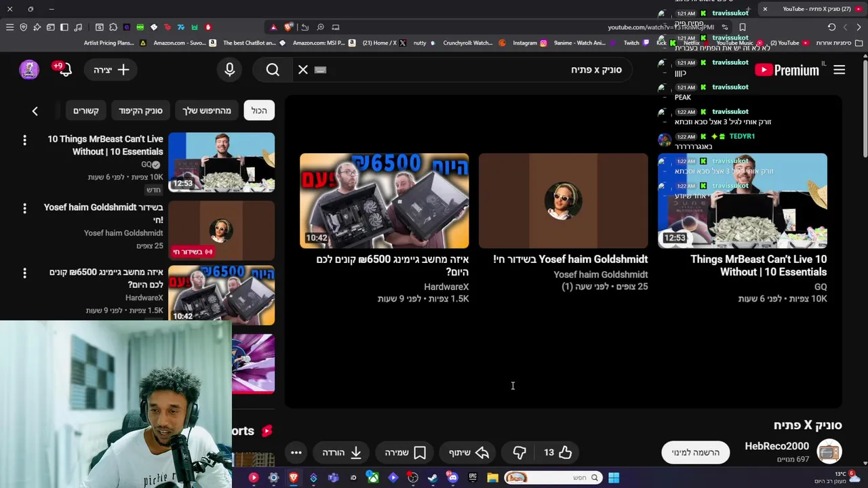Screen dimensions: 868x488
Task: Open Yosef haim Goldshmidt end-screen thumbnail
Action: (x=563, y=201)
